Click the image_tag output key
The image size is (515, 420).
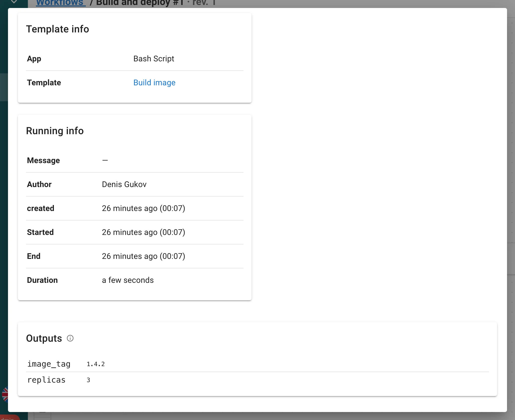coord(49,364)
